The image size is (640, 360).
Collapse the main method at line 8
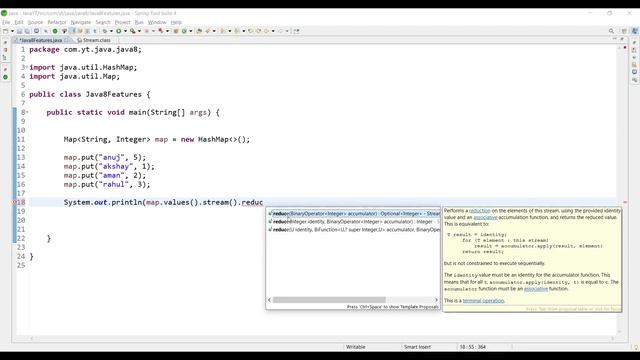click(x=27, y=111)
